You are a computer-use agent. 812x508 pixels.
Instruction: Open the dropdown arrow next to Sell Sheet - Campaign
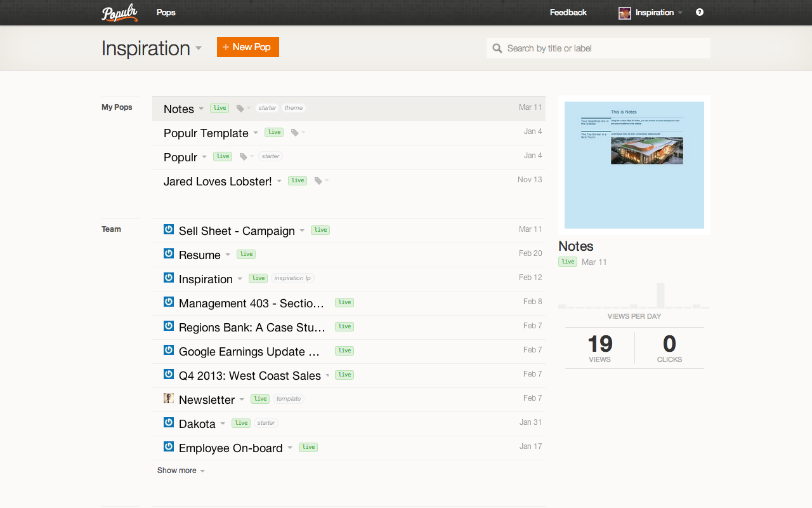(x=302, y=231)
